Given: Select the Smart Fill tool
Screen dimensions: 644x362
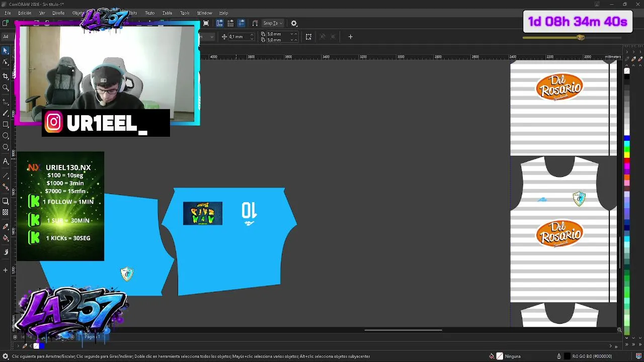Looking at the screenshot, I should point(6,251).
